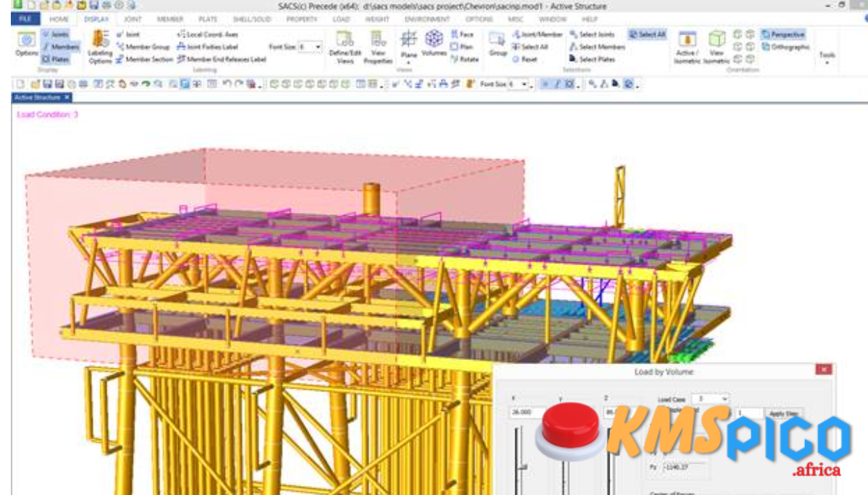The height and width of the screenshot is (495, 868).
Task: Close the Load by Volume dialog
Action: [823, 370]
